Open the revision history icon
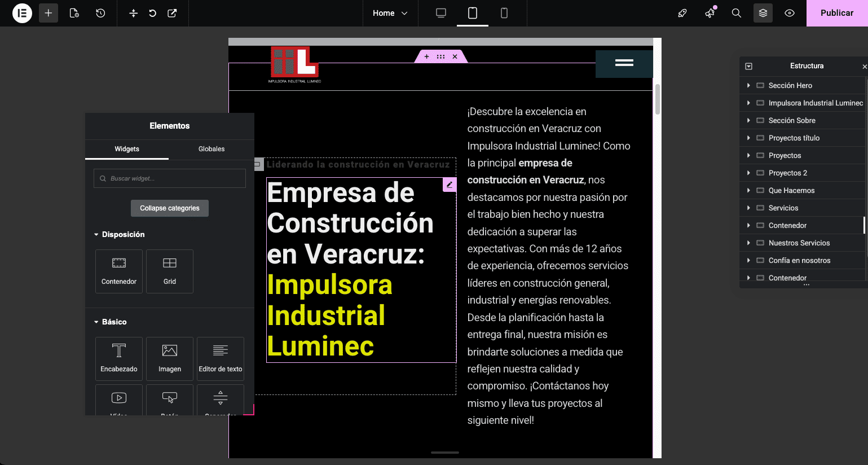Screen dimensions: 868x465 tap(100, 13)
